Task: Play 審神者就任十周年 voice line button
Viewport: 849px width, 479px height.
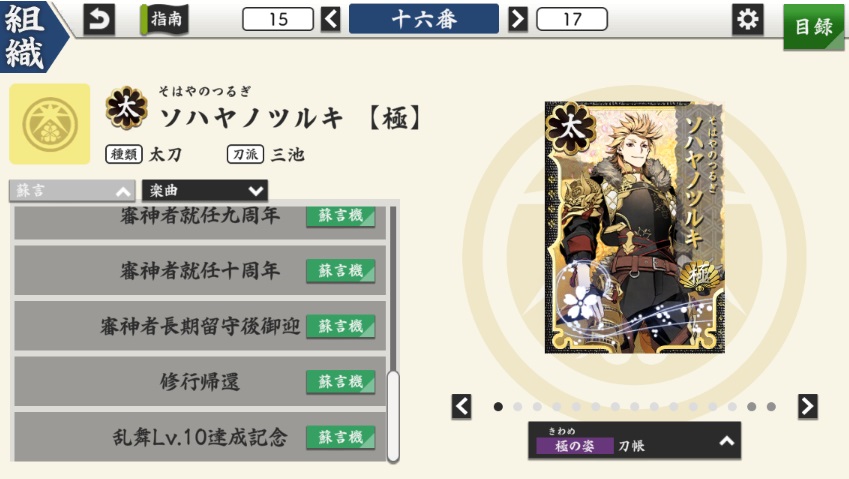Action: point(340,271)
